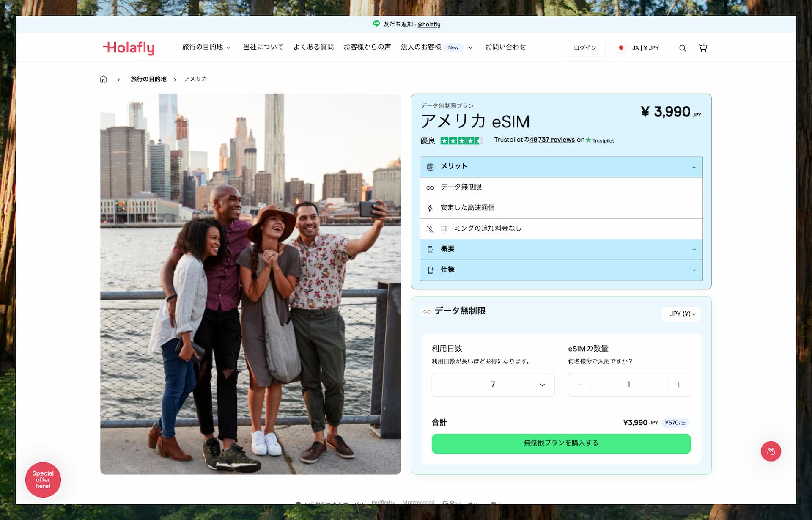
Task: Click the infinity icon next to データ無制限 heading
Action: tap(427, 312)
